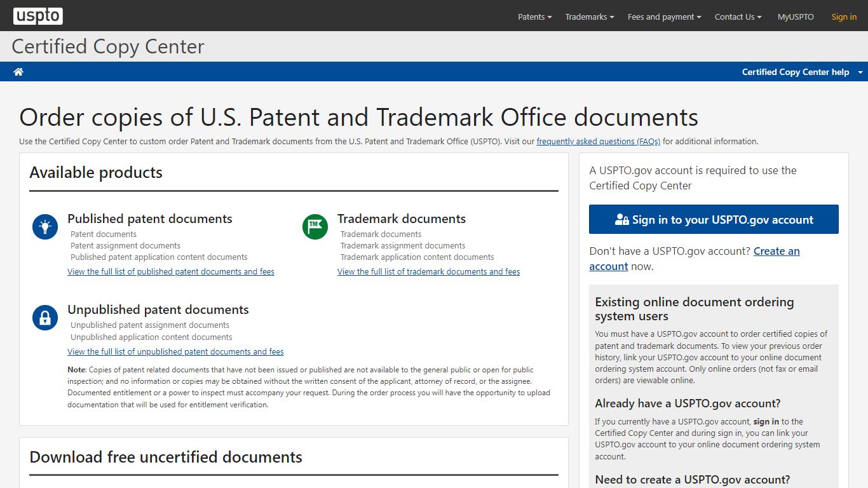Click 'Unpublished patent assignment documents' text
This screenshot has height=488, width=868.
click(x=150, y=325)
